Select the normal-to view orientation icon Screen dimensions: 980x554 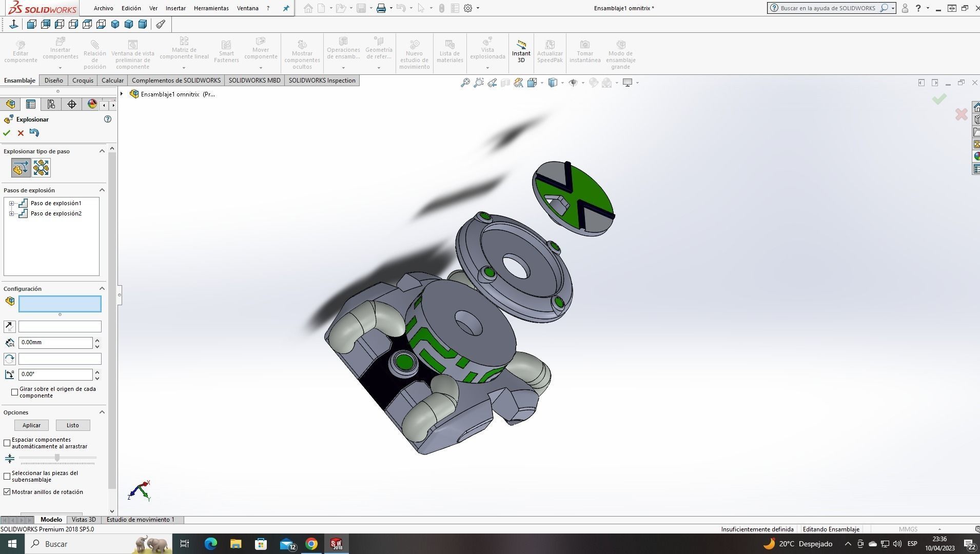point(14,24)
